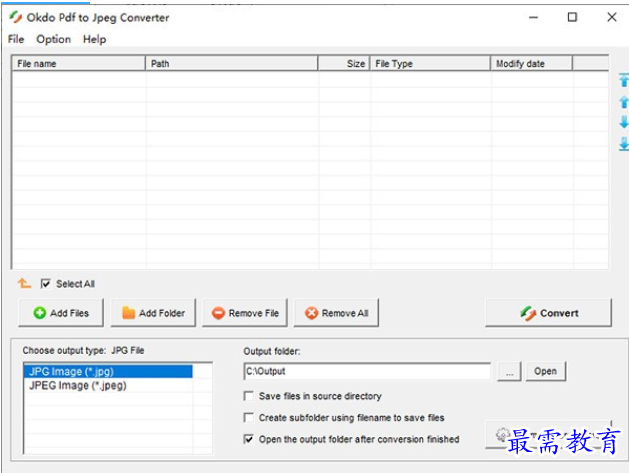Click the Add Files button
Viewport: 629px width, 473px height.
pyautogui.click(x=61, y=313)
